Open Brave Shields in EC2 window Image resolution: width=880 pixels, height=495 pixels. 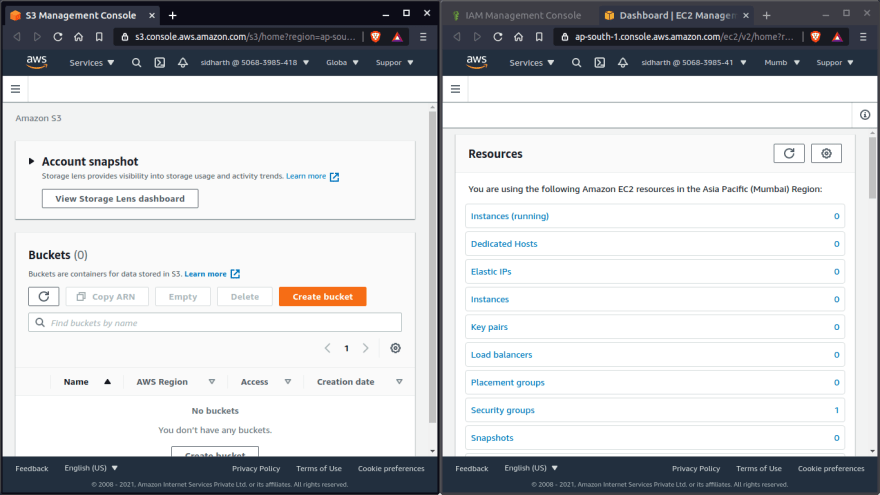pos(815,37)
